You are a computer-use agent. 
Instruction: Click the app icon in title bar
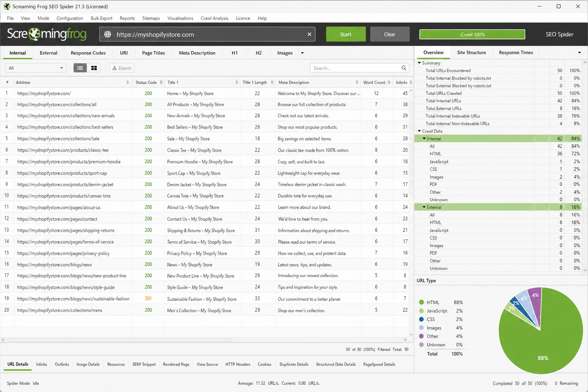coord(7,7)
